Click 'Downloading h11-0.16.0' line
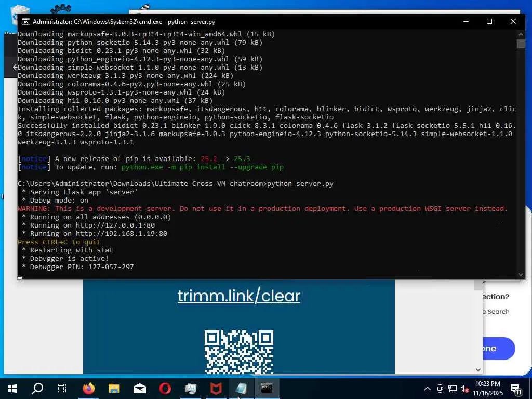 pos(115,100)
